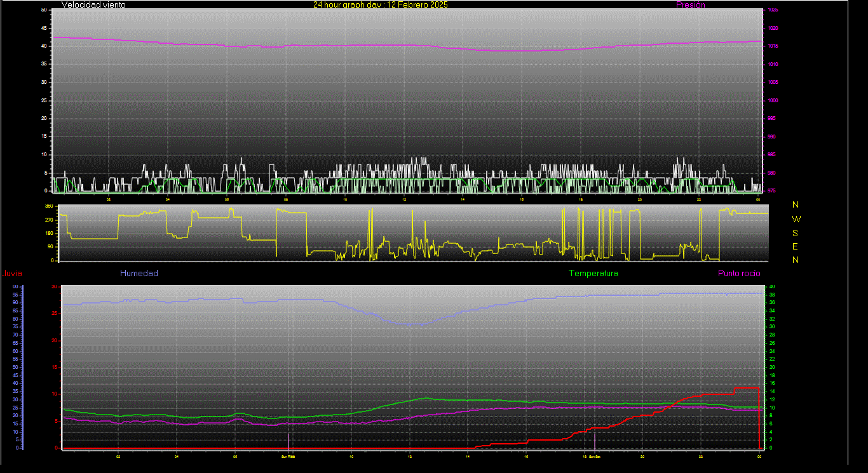Click '180' on the wind direction axis
Viewport: 868px width, 473px height.
click(x=49, y=233)
